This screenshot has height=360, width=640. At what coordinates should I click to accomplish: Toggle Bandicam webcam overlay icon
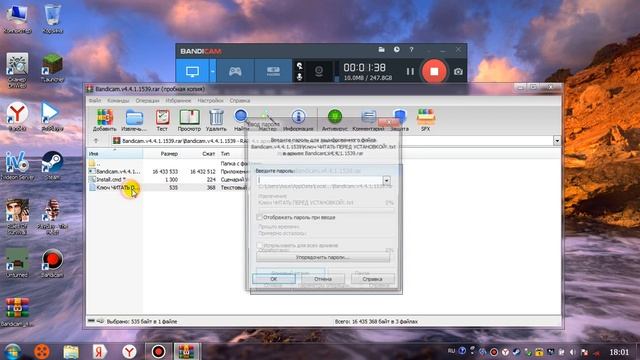coord(319,71)
